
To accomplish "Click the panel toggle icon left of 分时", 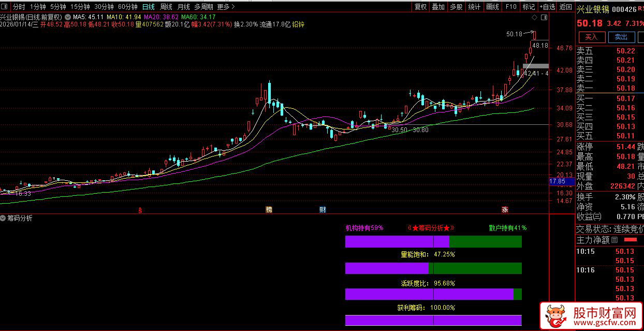I will point(5,7).
